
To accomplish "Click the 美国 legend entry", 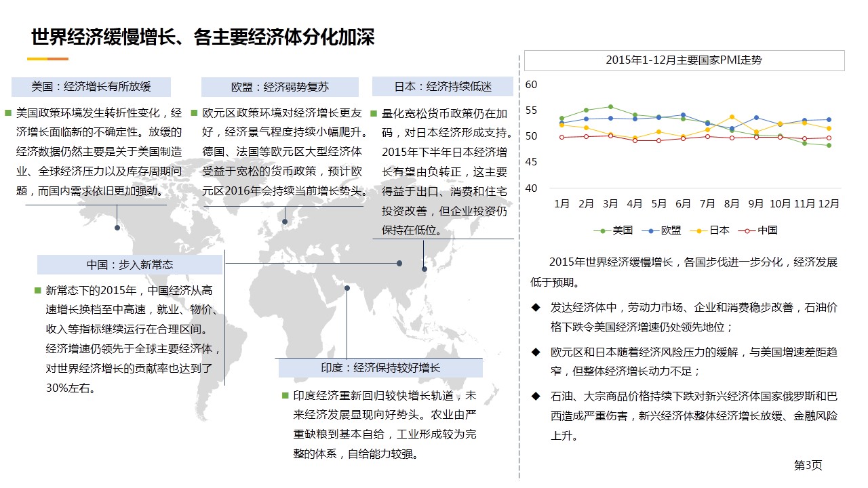I will point(613,230).
